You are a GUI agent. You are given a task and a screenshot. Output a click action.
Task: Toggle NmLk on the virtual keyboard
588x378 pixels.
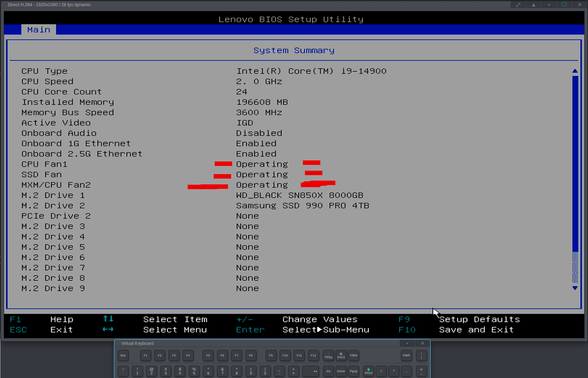coord(369,371)
